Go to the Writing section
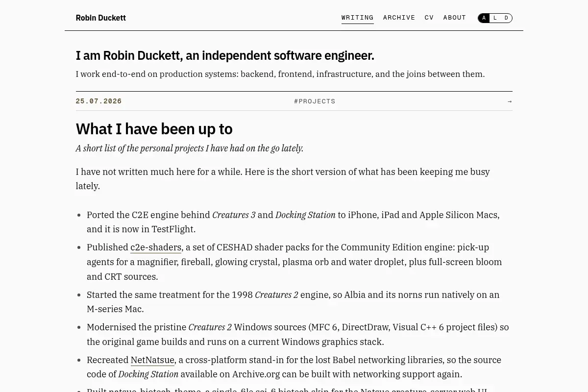Screen dimensions: 588x392 pos(358,18)
